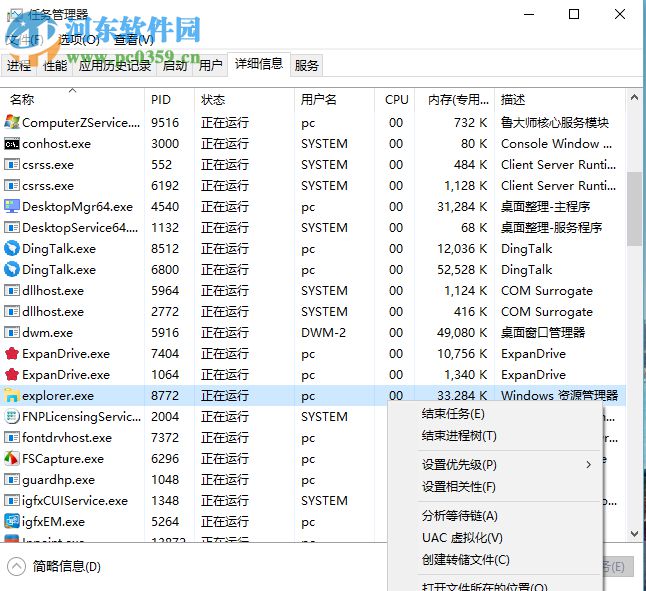Click DWM-2 user name cell
The image size is (646, 591).
(323, 332)
